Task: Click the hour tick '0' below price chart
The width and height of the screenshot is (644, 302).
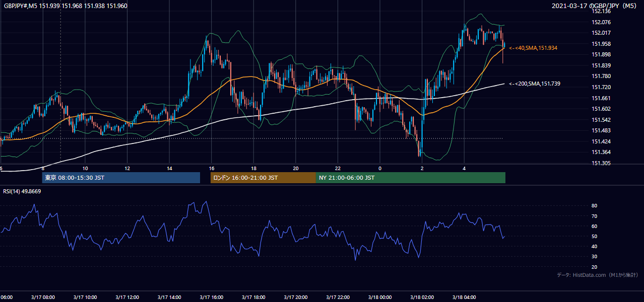Action: 380,168
